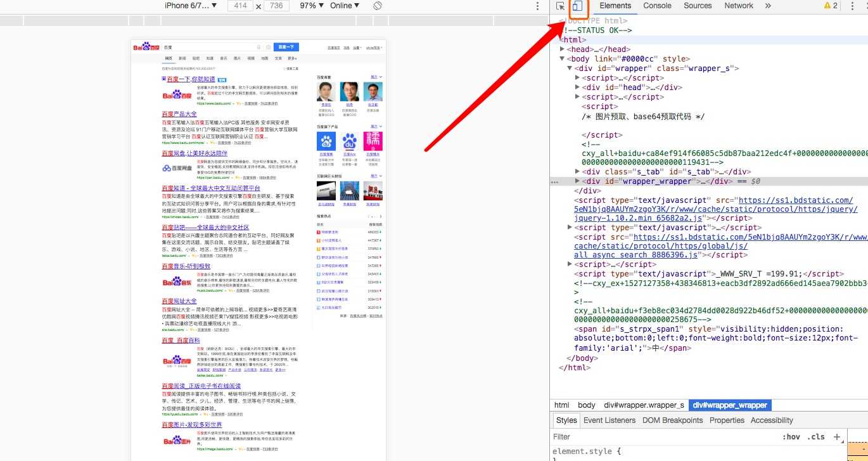The width and height of the screenshot is (868, 461).
Task: Select the base64 comment script text line
Action: 643,117
